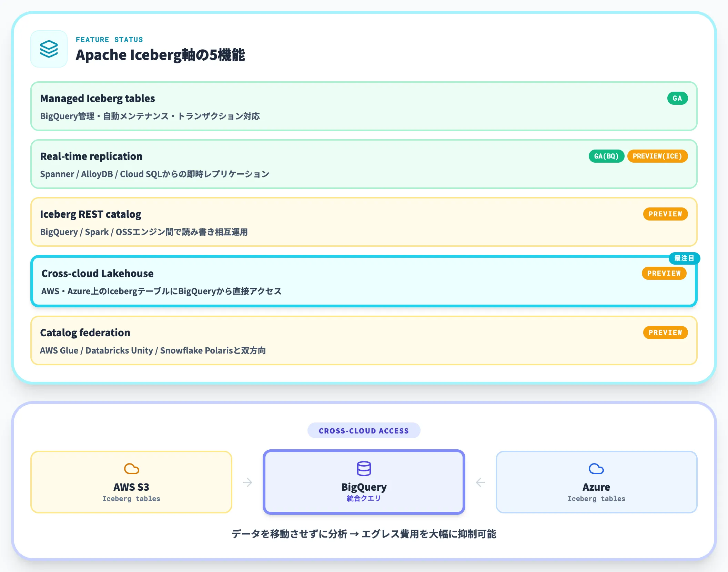Click the AWS S3 Iceberg tables card
This screenshot has height=572, width=728.
[131, 482]
